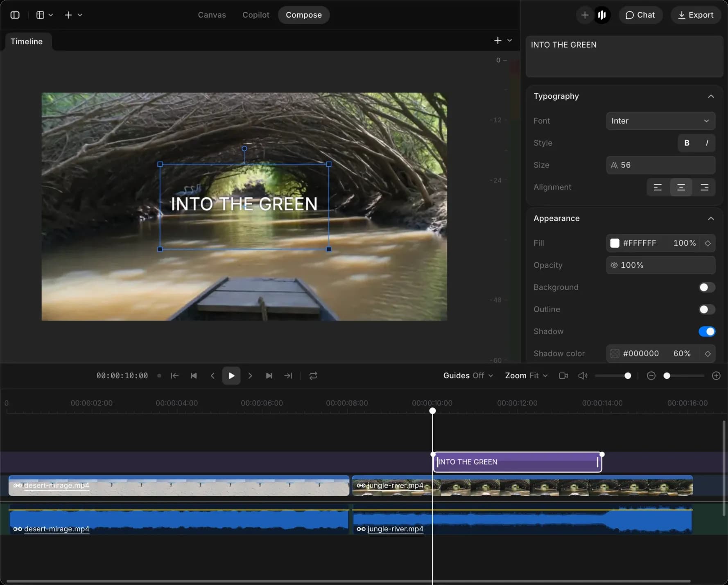Click the horizontal timeline scrollbar

pyautogui.click(x=348, y=581)
